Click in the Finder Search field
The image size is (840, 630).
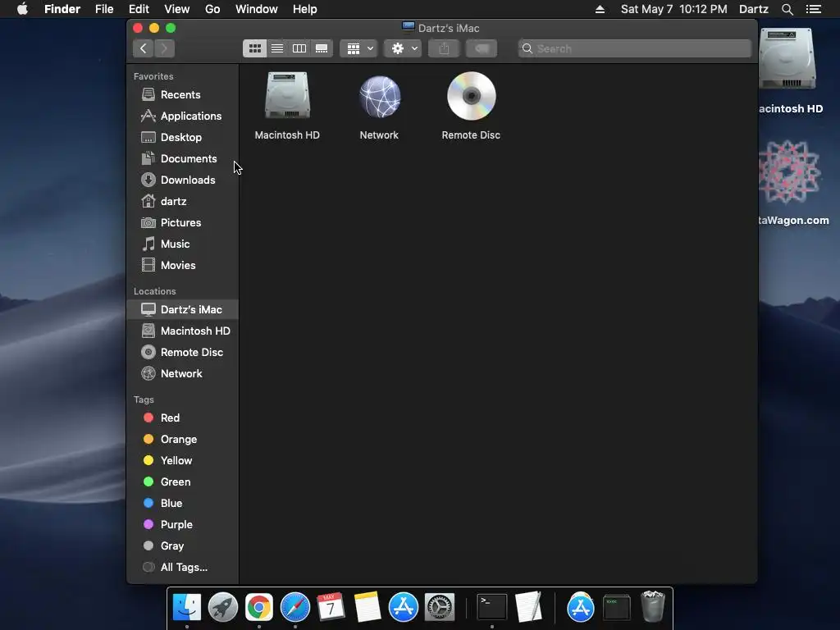click(635, 48)
